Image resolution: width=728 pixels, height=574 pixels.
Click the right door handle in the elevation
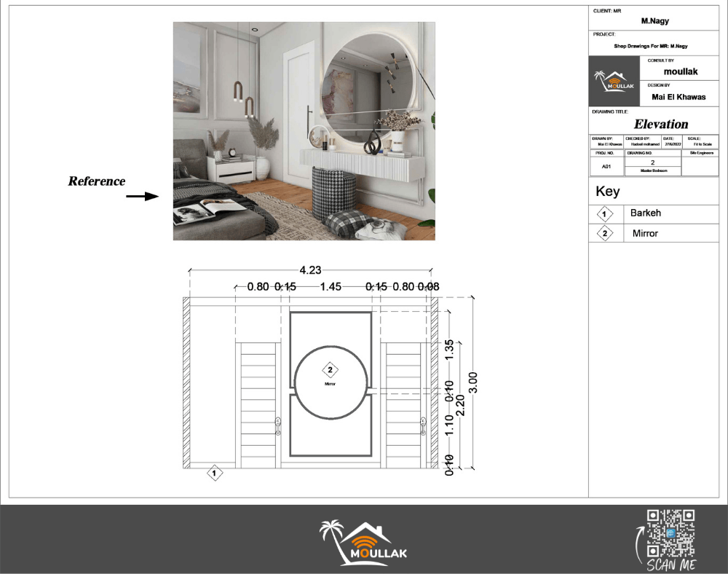click(423, 425)
